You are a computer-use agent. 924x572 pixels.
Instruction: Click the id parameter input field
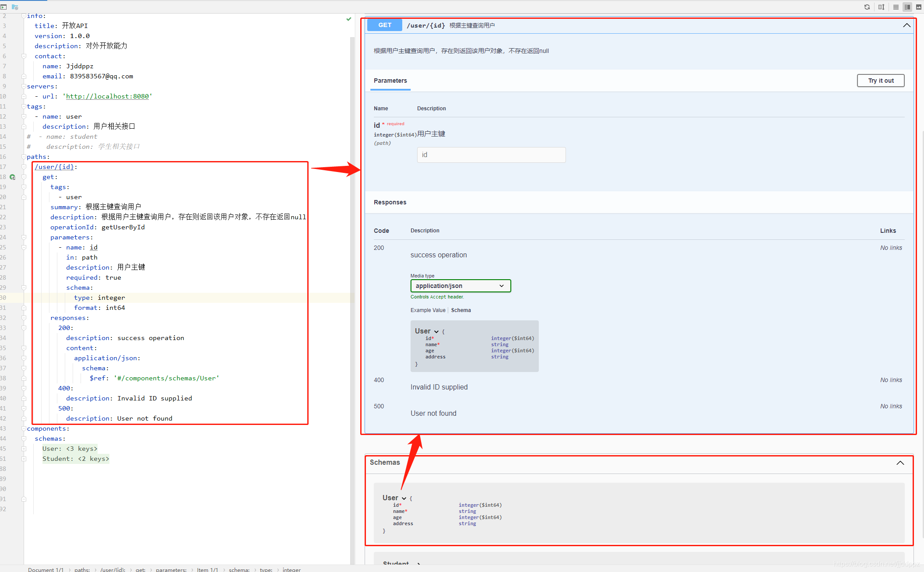[491, 155]
